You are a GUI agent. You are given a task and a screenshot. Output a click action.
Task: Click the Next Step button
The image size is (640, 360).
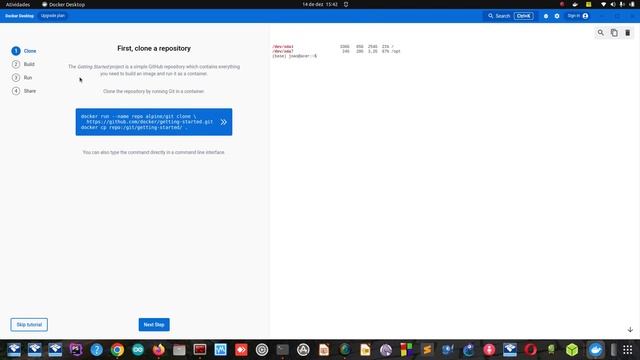pos(154,325)
